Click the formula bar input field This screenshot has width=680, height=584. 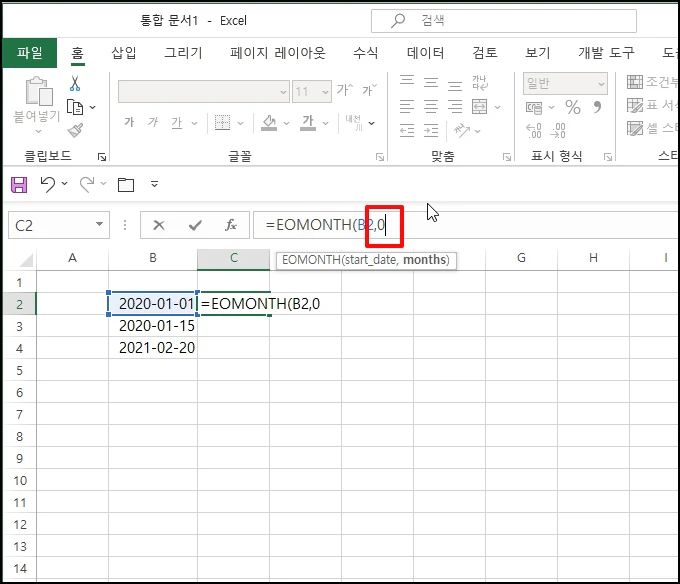(x=466, y=225)
